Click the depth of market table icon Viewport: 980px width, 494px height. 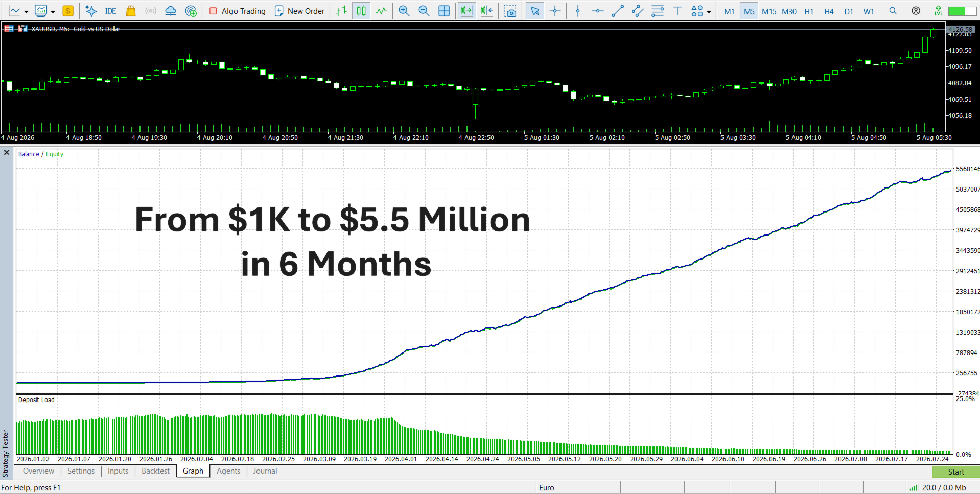[9, 29]
